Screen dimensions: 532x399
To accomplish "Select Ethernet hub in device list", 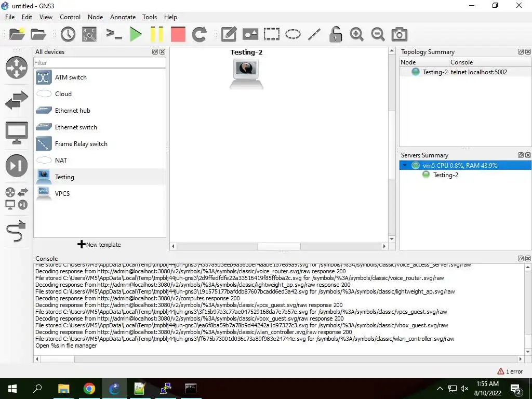I will coord(100,111).
